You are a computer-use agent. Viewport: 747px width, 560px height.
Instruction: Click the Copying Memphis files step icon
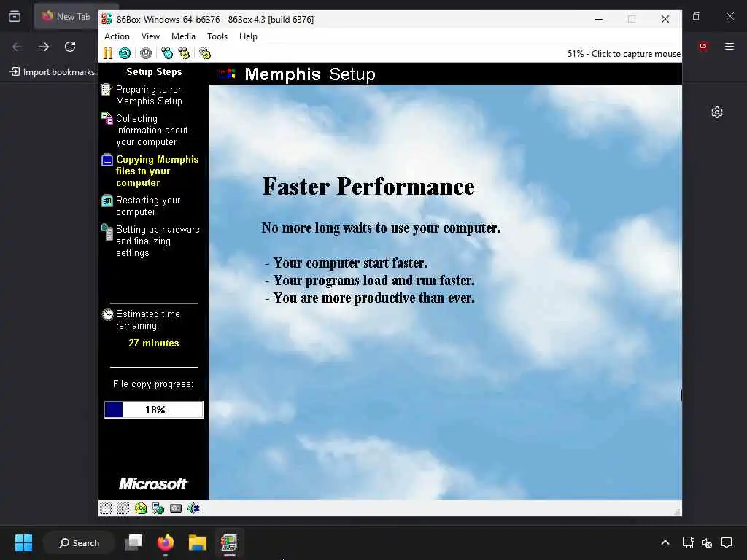pos(107,160)
